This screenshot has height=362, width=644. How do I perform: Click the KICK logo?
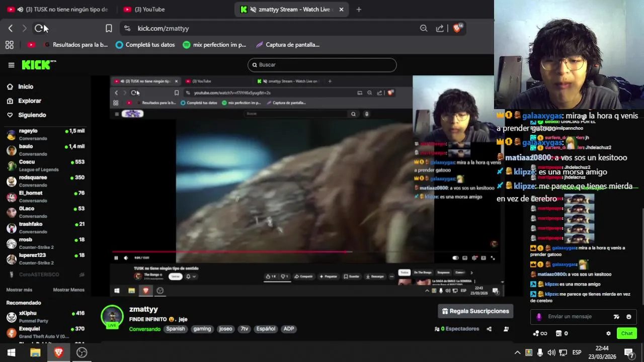coord(38,65)
